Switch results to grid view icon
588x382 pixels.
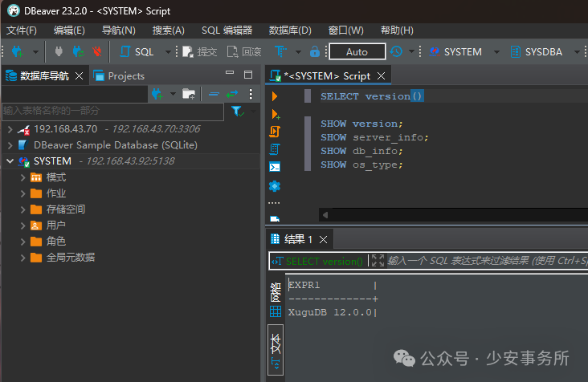[276, 311]
